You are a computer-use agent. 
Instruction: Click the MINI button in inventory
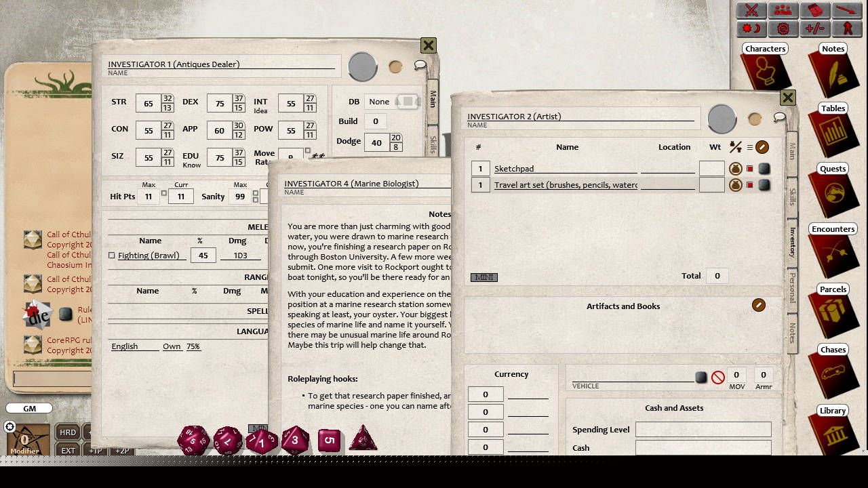click(x=484, y=277)
